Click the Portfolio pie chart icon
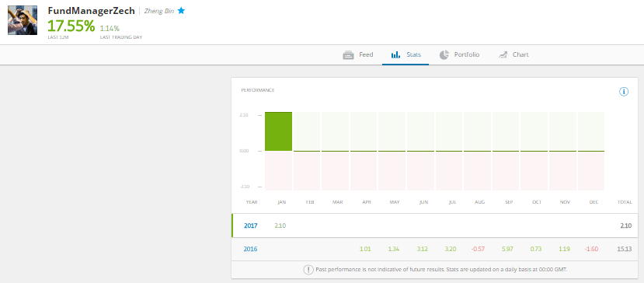 click(x=444, y=54)
